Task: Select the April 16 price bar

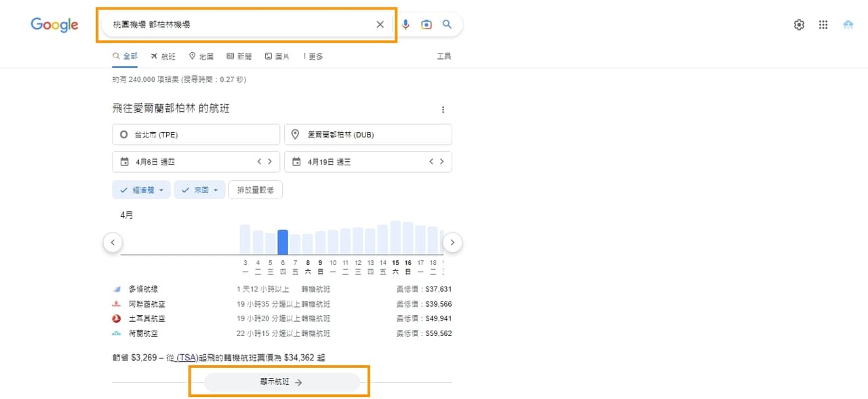Action: pos(408,238)
